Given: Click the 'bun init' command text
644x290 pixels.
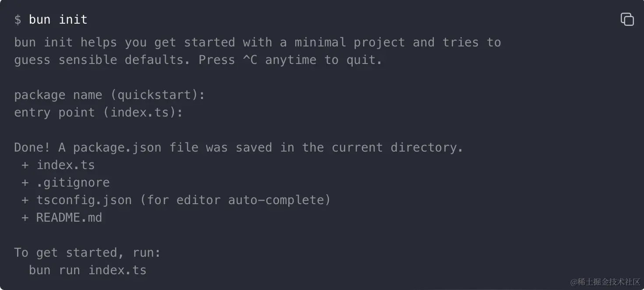Looking at the screenshot, I should [x=58, y=20].
